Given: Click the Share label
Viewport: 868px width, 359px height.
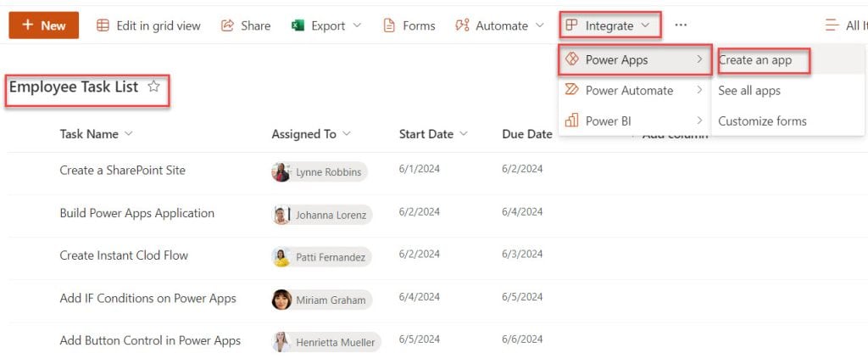Looking at the screenshot, I should [x=256, y=25].
